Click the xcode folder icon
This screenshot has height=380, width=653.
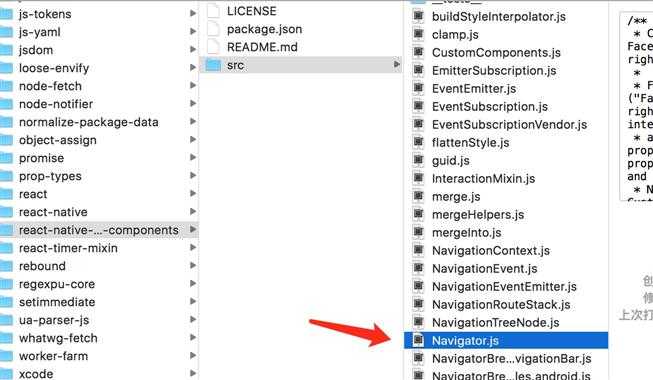click(x=6, y=374)
